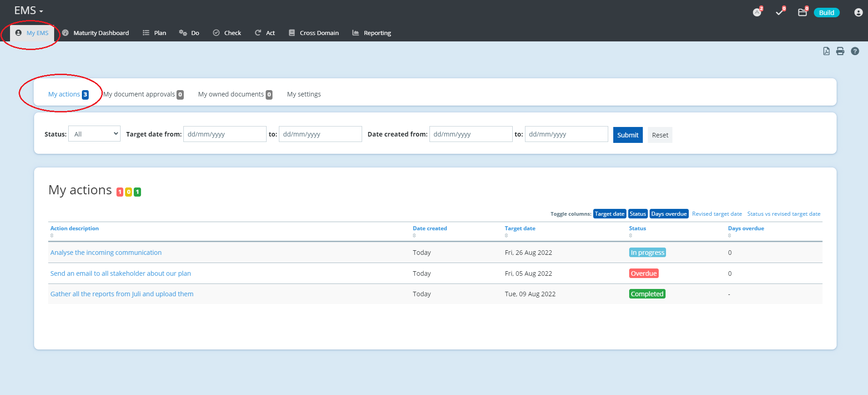Click the printer icon
The image size is (868, 395).
(840, 51)
